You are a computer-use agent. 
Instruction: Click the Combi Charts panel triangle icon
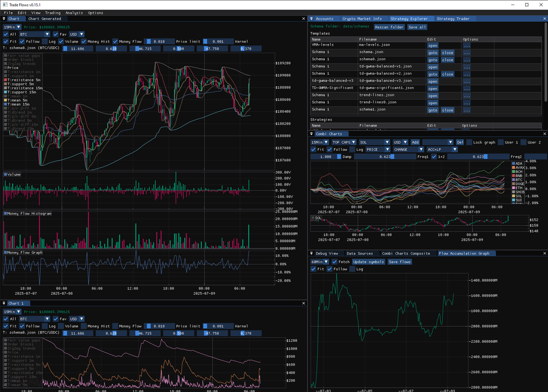pyautogui.click(x=311, y=134)
